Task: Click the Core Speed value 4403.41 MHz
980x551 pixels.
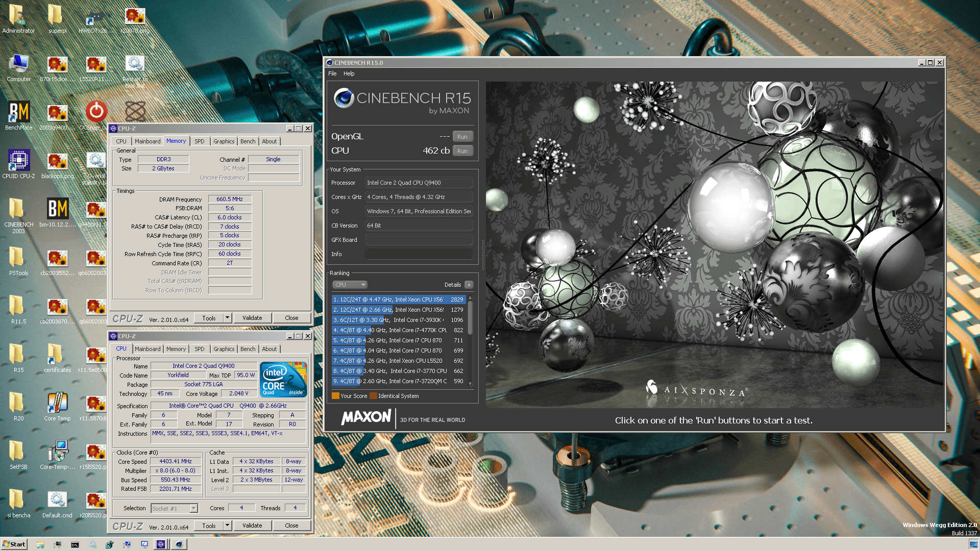Action: tap(176, 461)
